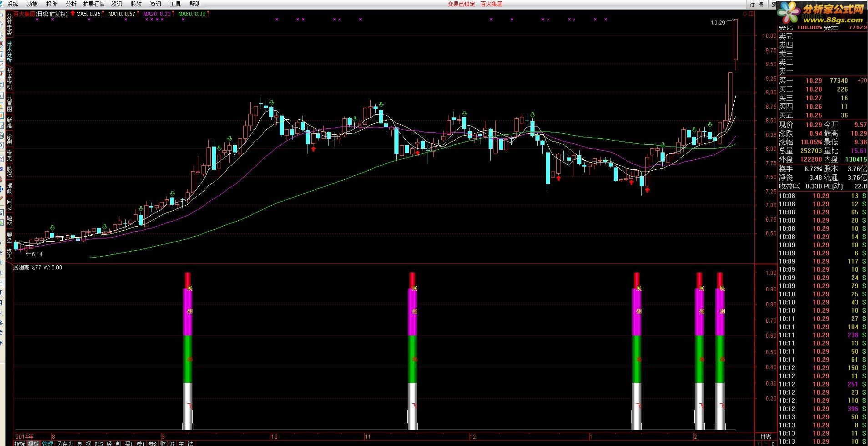Click the MA20: 8.23 label
Image resolution: width=868 pixels, height=446 pixels.
pyautogui.click(x=156, y=14)
